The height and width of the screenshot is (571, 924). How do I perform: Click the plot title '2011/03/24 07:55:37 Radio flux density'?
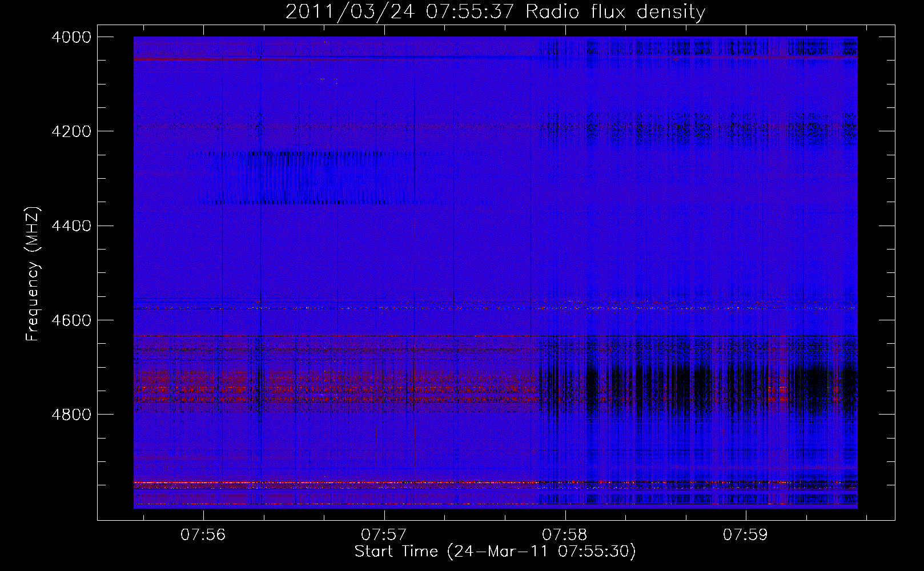pos(495,12)
